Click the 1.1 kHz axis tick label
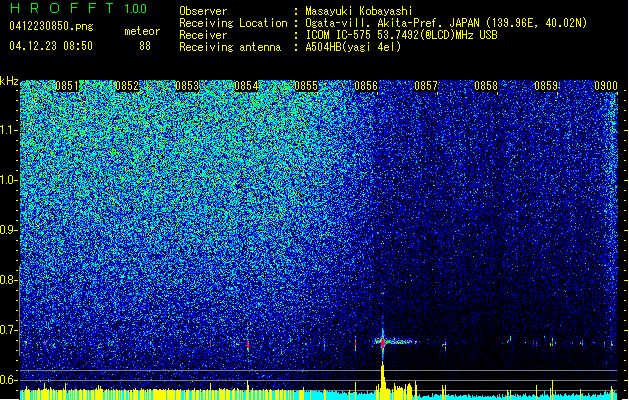629x400 pixels. click(8, 130)
